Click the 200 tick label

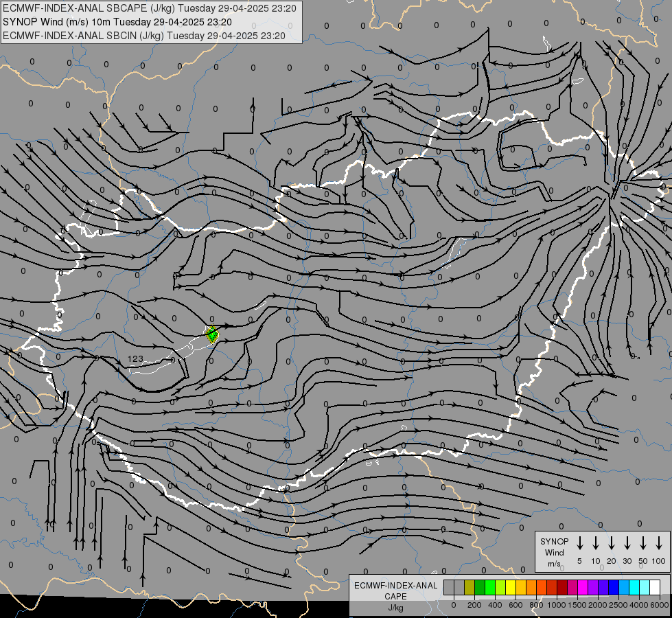click(x=474, y=605)
